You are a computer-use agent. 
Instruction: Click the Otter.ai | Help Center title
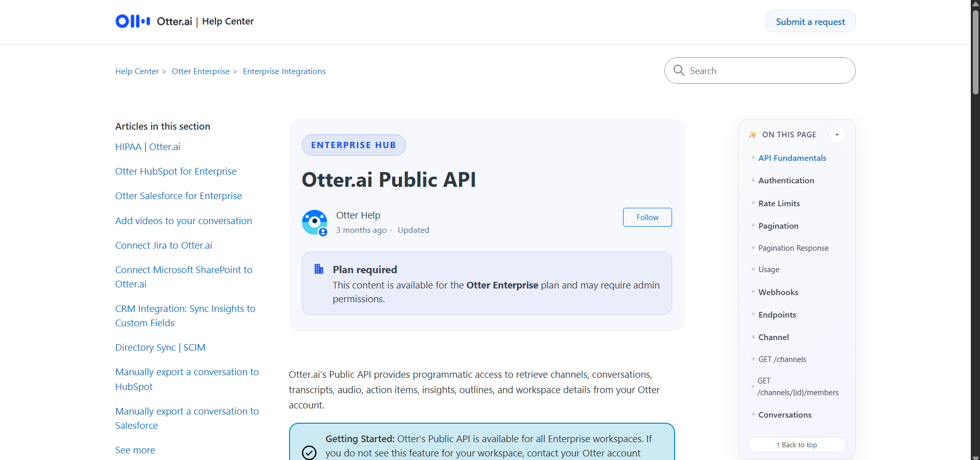coord(205,21)
